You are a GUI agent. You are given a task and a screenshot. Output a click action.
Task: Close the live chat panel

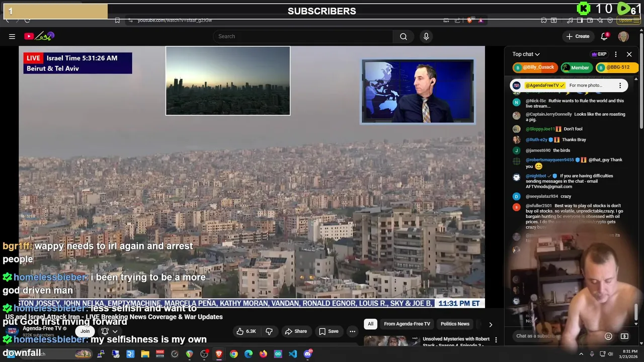629,54
